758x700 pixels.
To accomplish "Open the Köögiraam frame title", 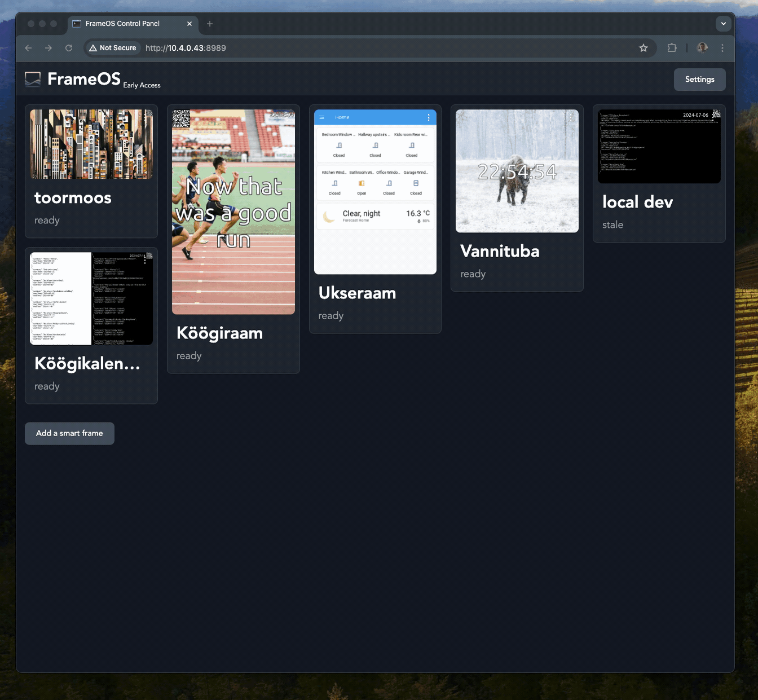I will click(219, 333).
